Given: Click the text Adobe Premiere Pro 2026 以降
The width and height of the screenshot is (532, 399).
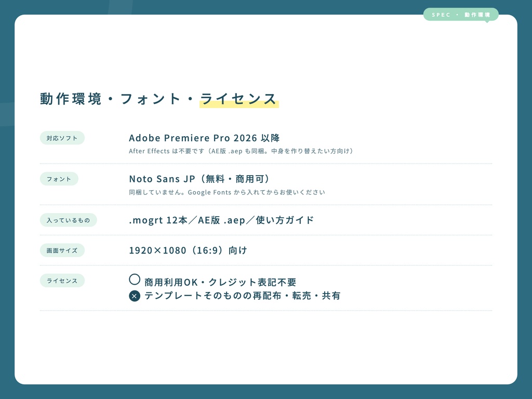Looking at the screenshot, I should [x=204, y=138].
